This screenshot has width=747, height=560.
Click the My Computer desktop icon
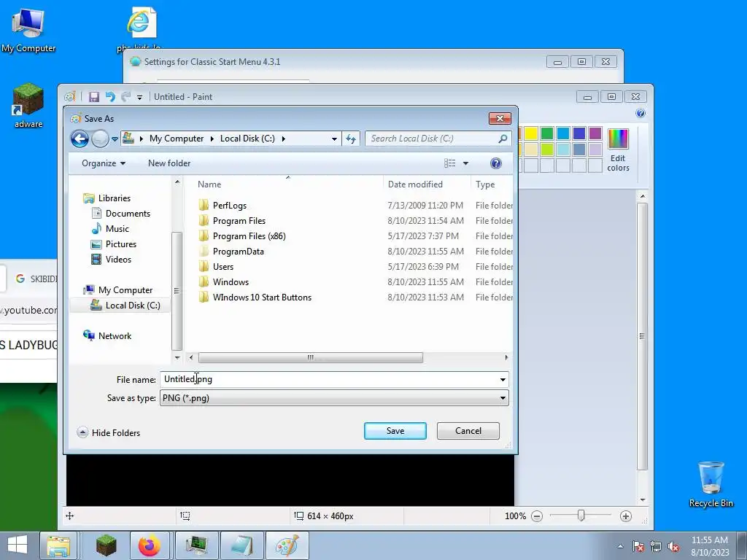click(x=28, y=30)
